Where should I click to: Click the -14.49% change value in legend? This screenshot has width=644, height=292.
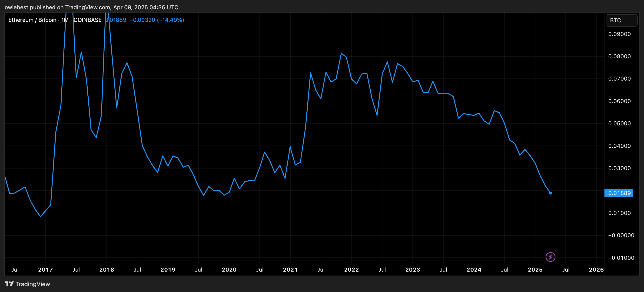(170, 20)
